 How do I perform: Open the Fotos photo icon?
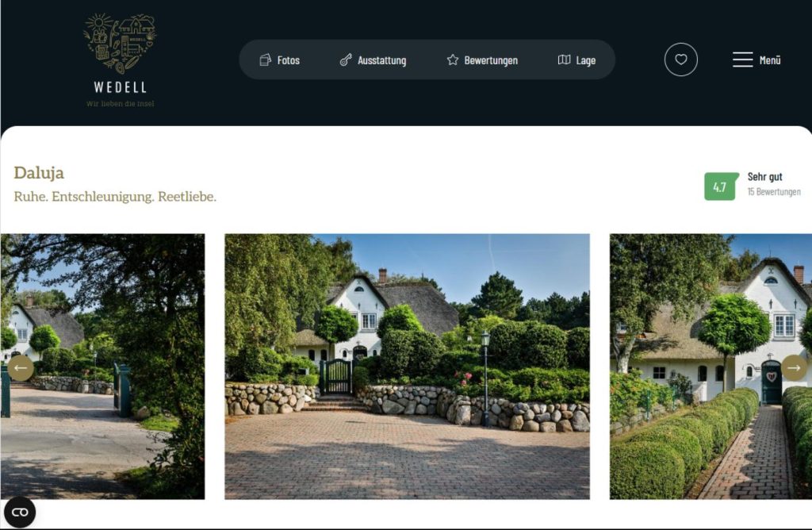click(x=265, y=60)
